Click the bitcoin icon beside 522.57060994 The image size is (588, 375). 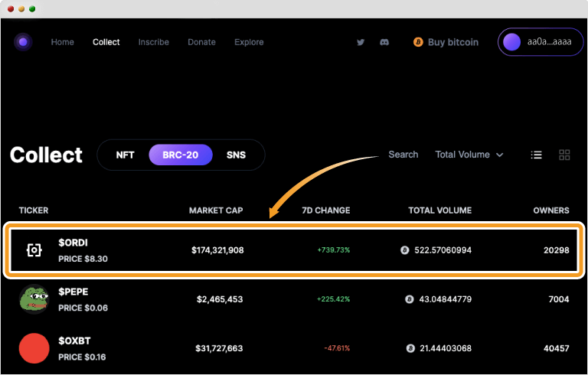(404, 250)
